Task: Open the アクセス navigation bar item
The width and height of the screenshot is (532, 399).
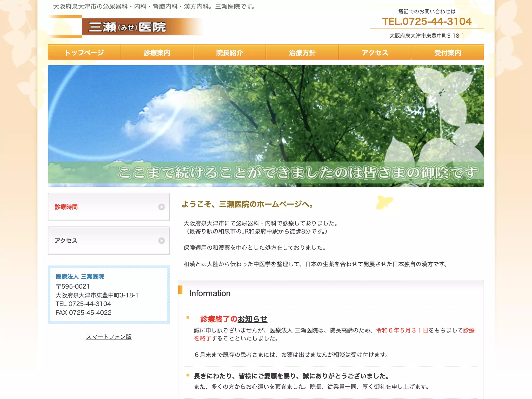Action: tap(375, 52)
